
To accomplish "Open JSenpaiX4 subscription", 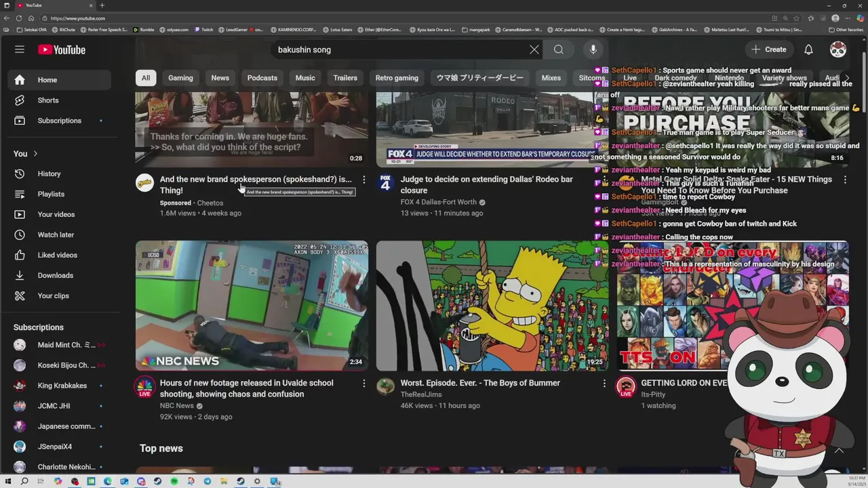I will coord(60,447).
